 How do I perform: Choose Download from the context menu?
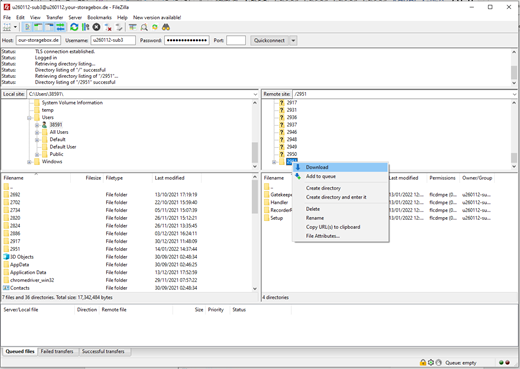coord(340,167)
